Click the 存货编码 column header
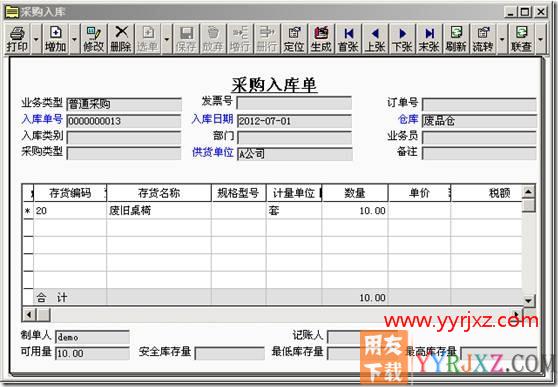Viewport: 558px width, 387px height. click(70, 193)
